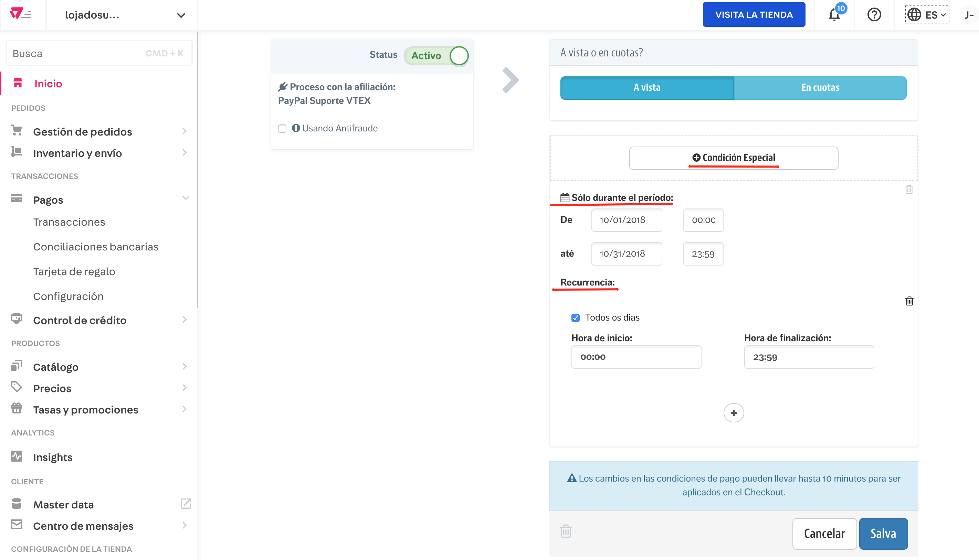979x560 pixels.
Task: Open help using the question mark icon
Action: (874, 14)
